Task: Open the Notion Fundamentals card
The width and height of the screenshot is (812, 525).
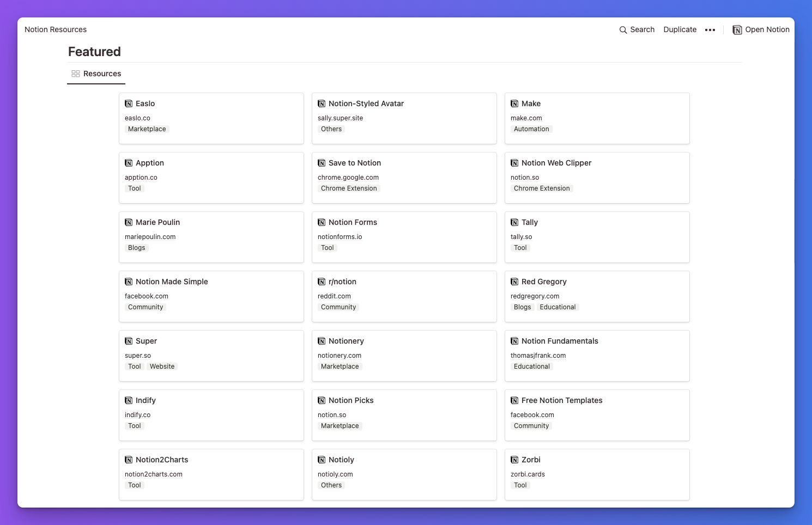Action: click(x=597, y=356)
